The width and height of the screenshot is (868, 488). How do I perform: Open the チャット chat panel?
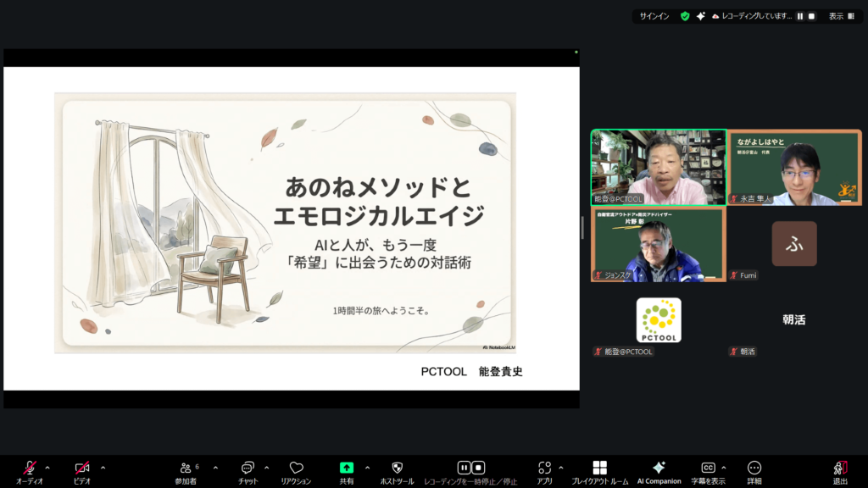click(x=248, y=468)
